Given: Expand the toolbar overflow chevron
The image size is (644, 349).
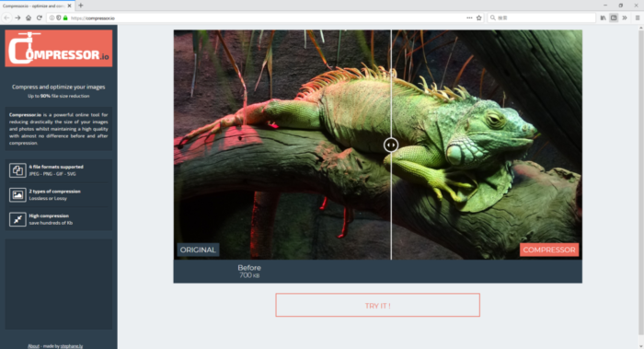Looking at the screenshot, I should pos(625,17).
